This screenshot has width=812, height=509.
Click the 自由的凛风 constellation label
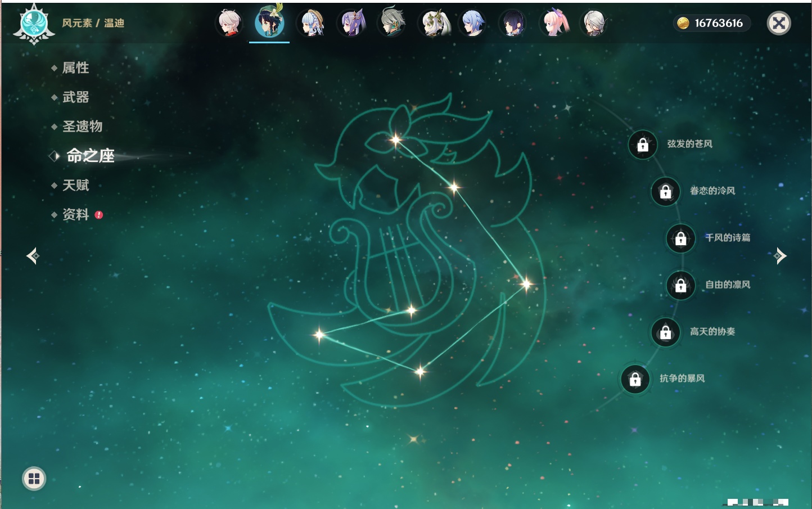[728, 285]
